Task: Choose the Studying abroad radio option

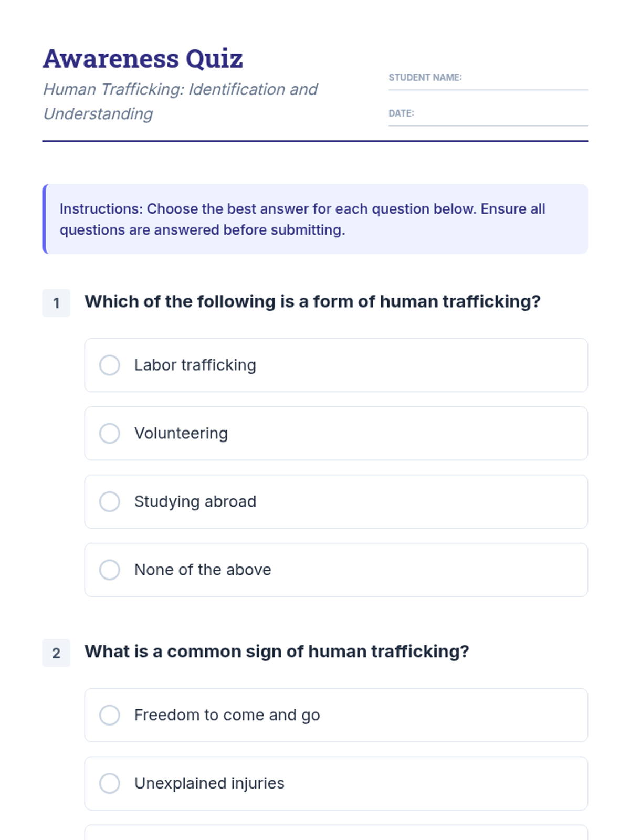Action: 110,501
